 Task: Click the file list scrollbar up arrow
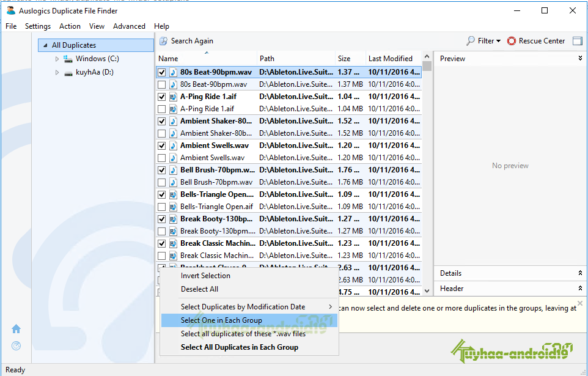tap(427, 56)
